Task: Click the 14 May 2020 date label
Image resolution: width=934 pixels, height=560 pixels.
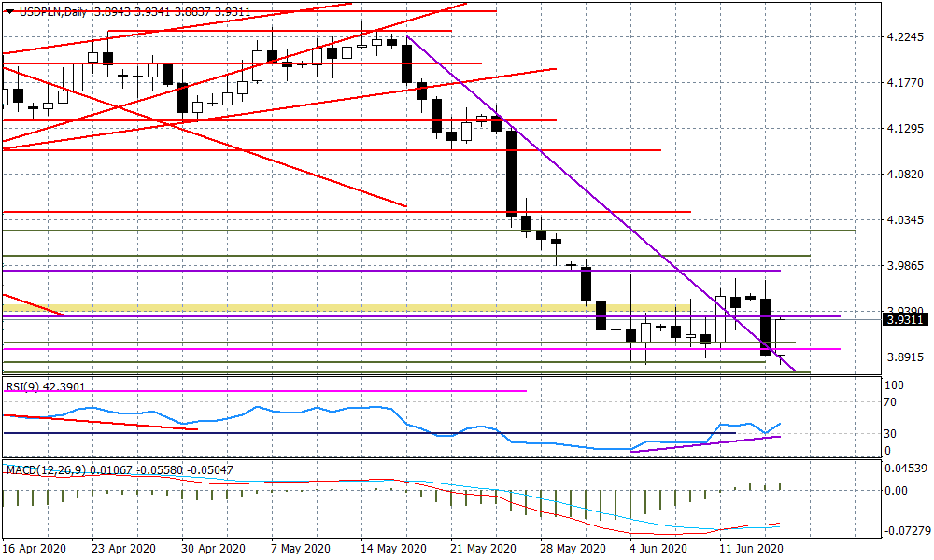Action: [393, 549]
